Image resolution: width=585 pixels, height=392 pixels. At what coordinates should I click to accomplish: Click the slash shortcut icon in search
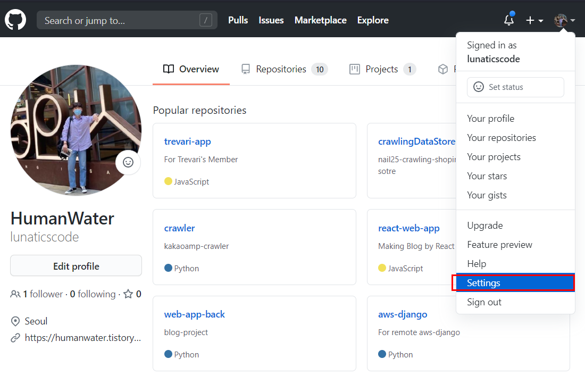(206, 20)
